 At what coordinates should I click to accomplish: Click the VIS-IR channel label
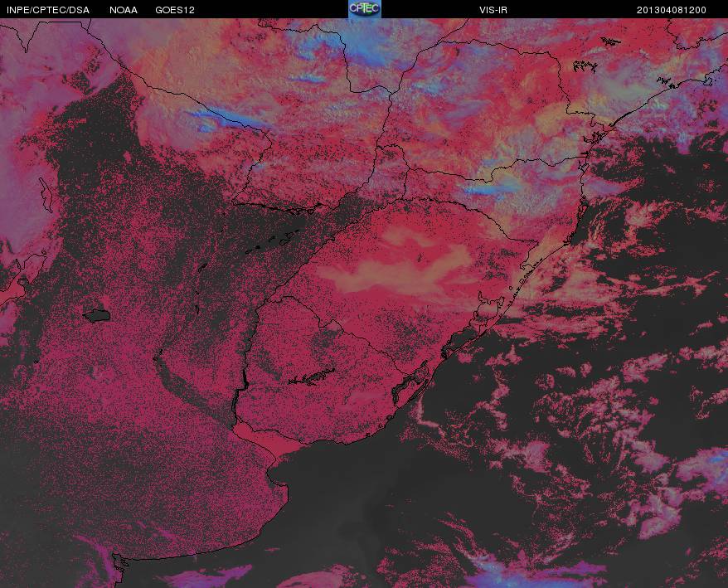493,10
